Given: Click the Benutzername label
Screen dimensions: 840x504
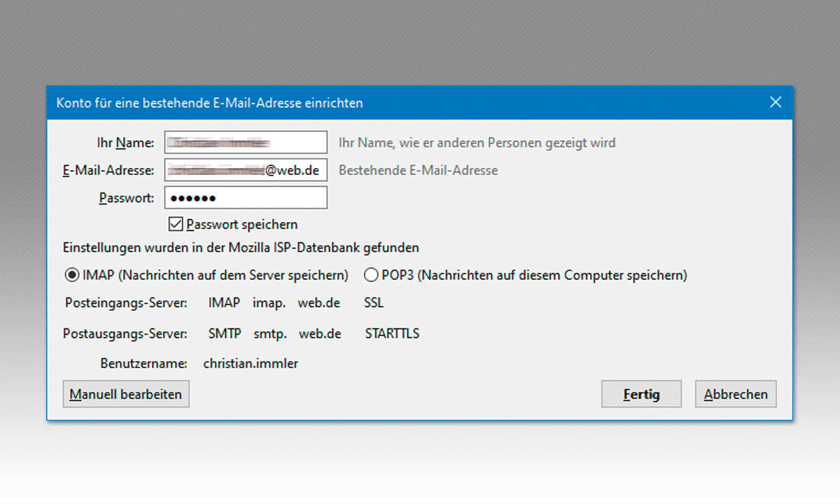Looking at the screenshot, I should (143, 363).
